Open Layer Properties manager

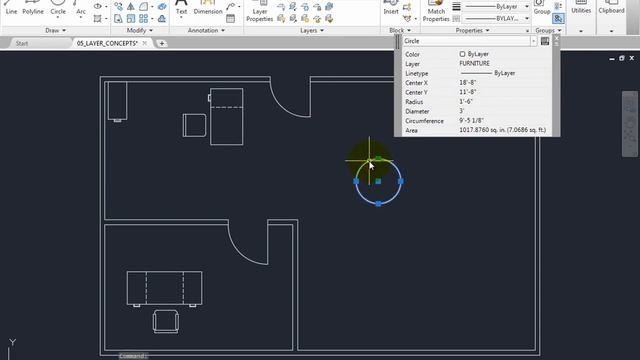(x=260, y=11)
